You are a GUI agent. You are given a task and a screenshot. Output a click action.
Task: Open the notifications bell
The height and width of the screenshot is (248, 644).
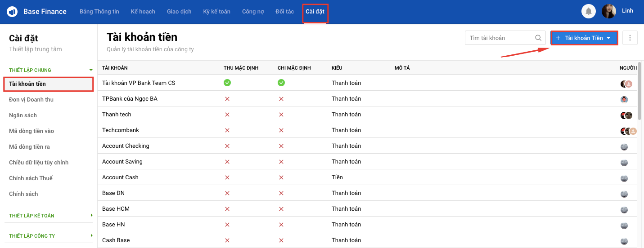coord(589,11)
